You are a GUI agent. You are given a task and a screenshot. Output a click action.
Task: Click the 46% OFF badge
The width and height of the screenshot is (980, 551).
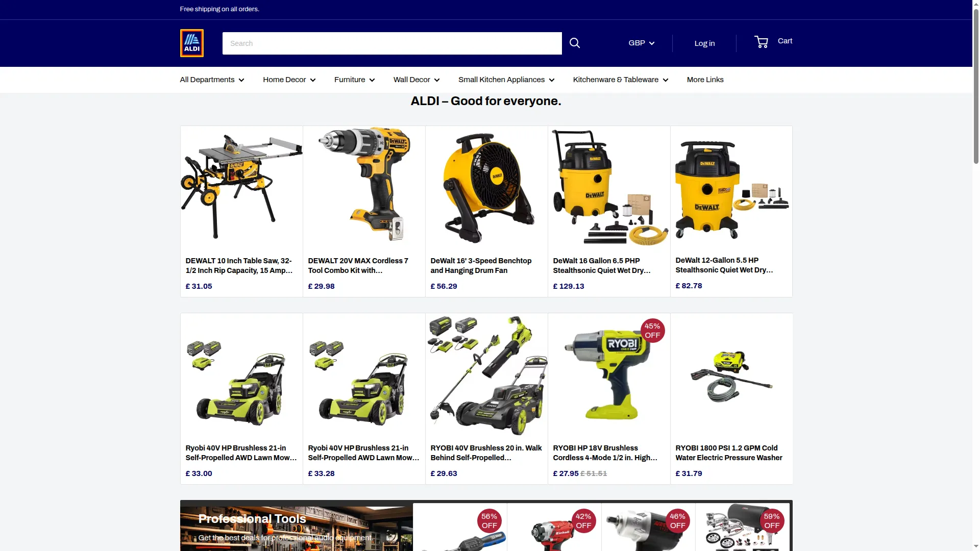tap(677, 521)
